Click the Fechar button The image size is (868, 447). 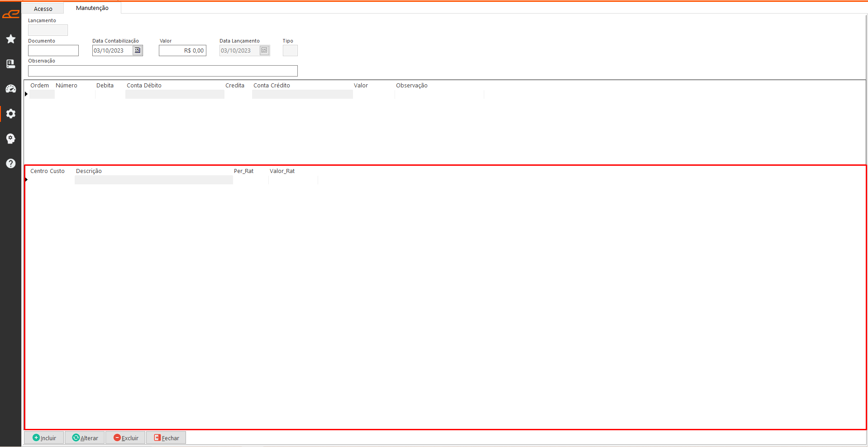pos(167,438)
